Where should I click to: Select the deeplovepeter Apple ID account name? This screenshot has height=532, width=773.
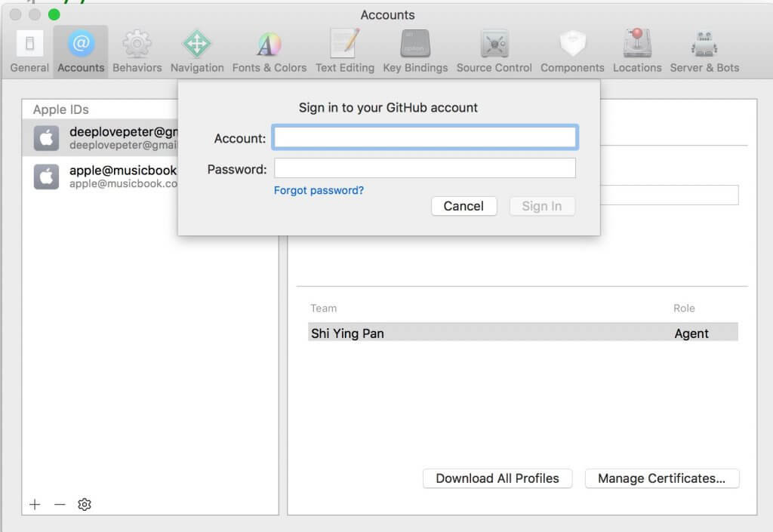[123, 131]
